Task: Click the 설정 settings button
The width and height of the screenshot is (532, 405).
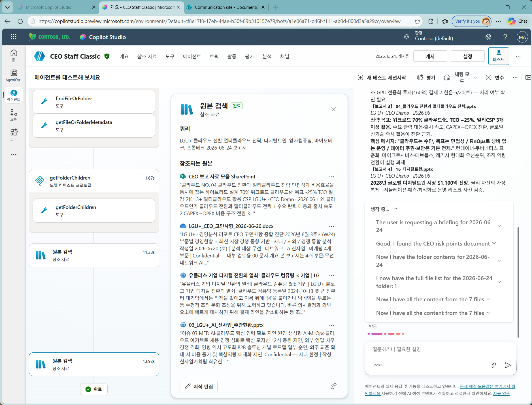Action: tap(467, 56)
